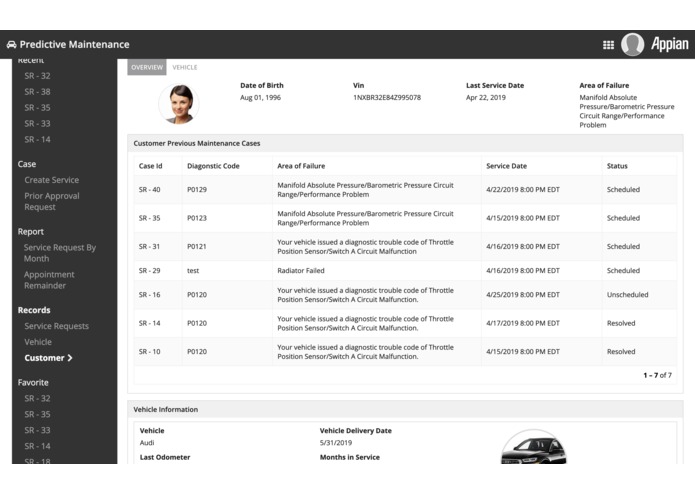Open SR - 33 under Recent
The height and width of the screenshot is (494, 695).
tap(37, 124)
